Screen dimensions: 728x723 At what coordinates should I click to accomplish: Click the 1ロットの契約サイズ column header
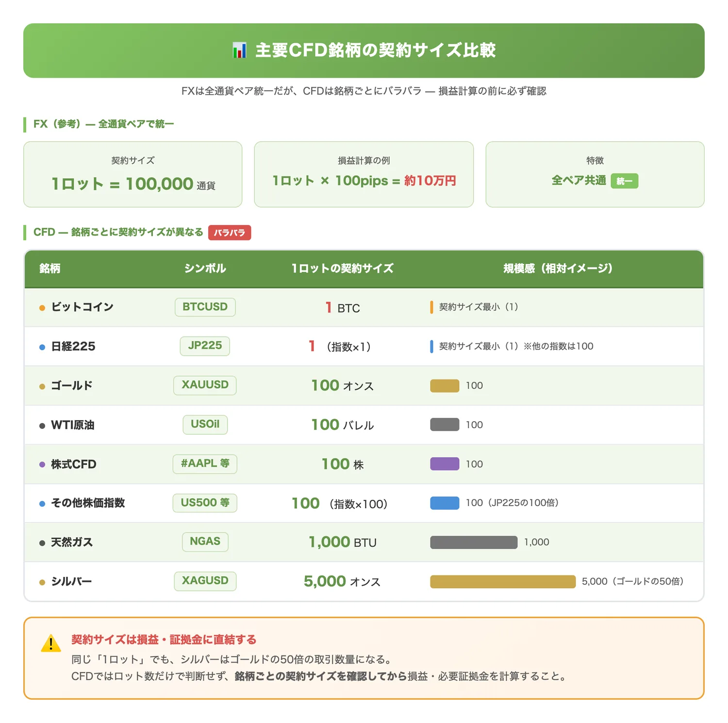point(343,268)
